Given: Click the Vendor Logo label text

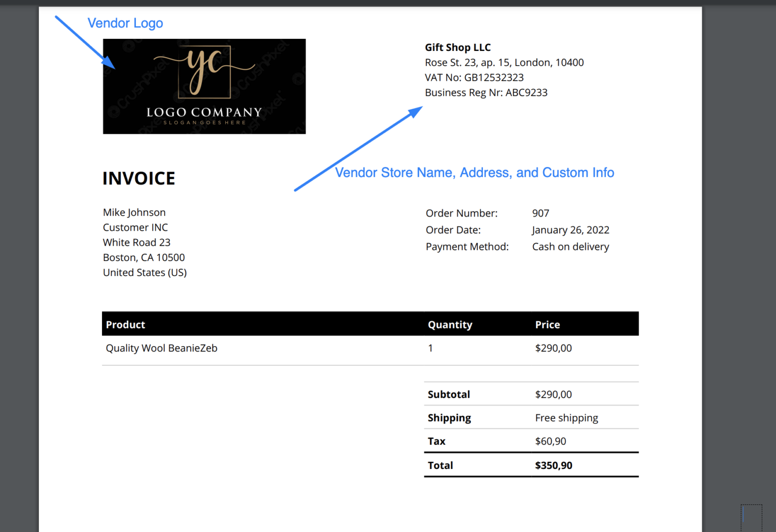Looking at the screenshot, I should click(x=125, y=23).
